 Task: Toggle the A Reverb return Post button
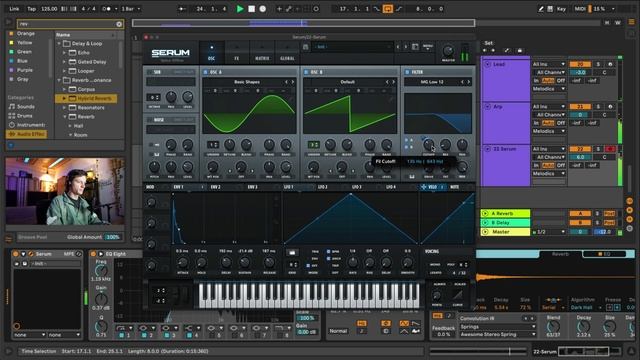[x=609, y=213]
